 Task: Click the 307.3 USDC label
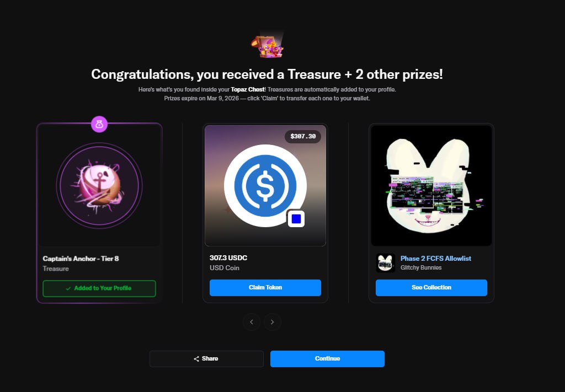click(x=228, y=257)
